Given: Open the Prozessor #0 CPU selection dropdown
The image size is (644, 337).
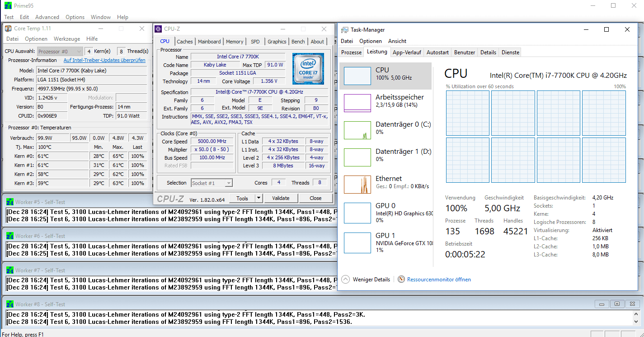Looking at the screenshot, I should (60, 51).
